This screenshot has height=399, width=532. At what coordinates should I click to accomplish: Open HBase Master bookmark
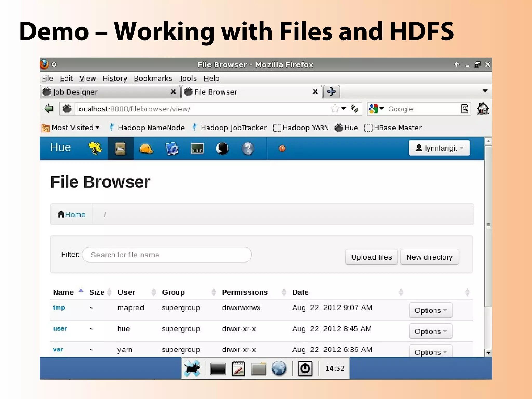click(x=393, y=128)
